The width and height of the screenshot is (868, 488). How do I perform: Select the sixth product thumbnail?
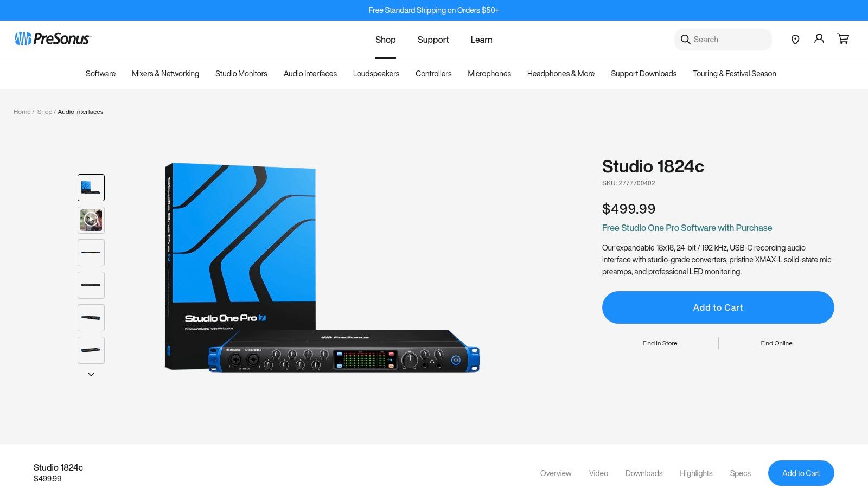[91, 350]
